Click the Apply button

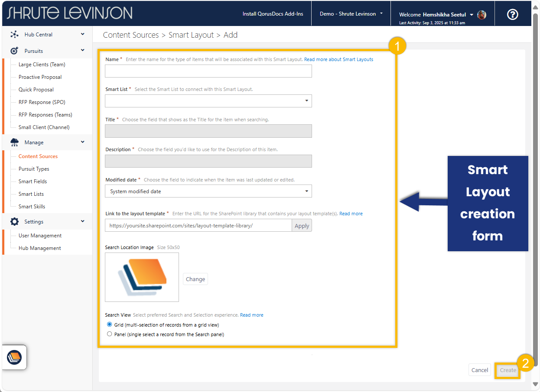point(302,226)
